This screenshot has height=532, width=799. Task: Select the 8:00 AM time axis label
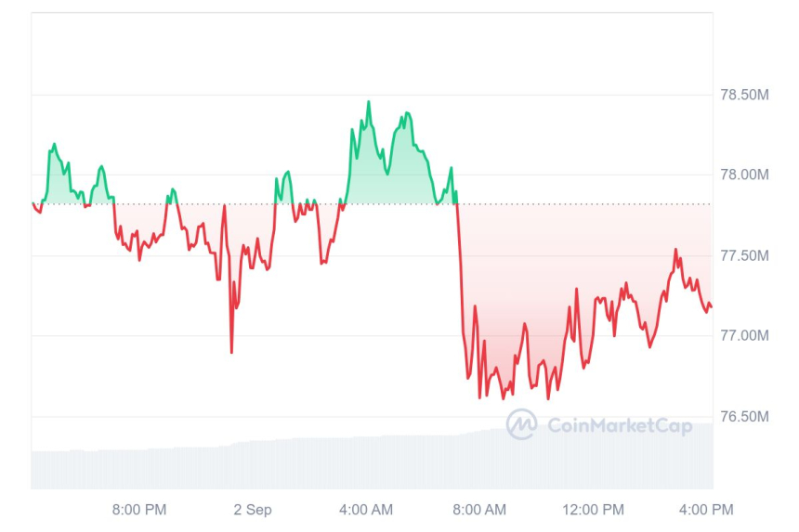pyautogui.click(x=479, y=510)
